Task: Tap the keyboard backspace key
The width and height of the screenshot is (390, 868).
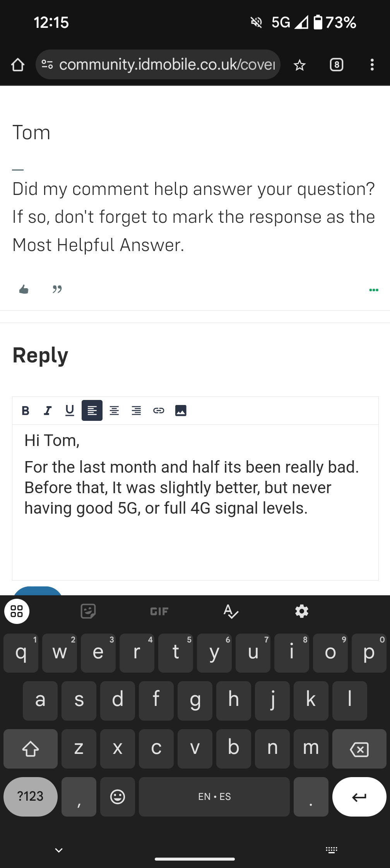Action: click(x=359, y=749)
